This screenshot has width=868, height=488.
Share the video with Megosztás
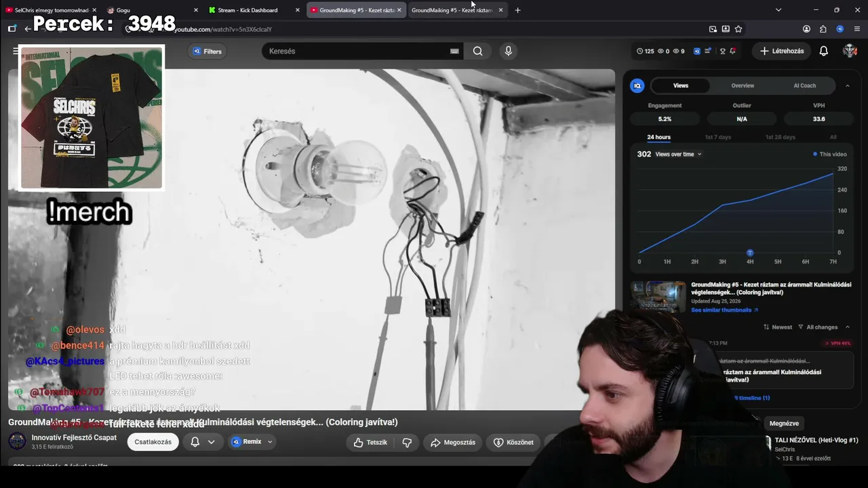click(x=453, y=442)
